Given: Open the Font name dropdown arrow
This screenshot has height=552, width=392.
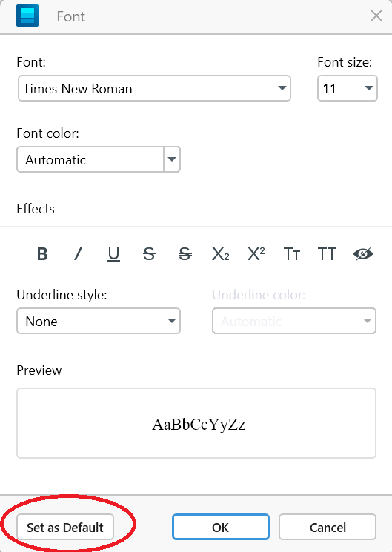Looking at the screenshot, I should pos(282,88).
